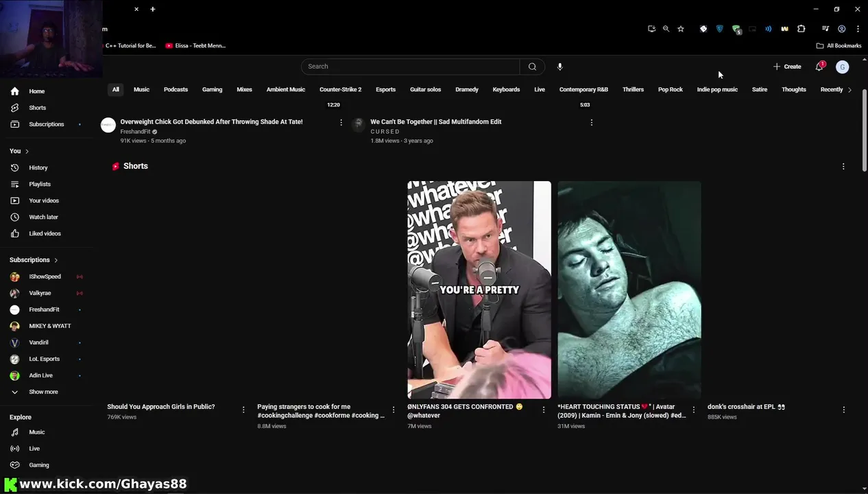868x494 pixels.
Task: Explore Music in the sidebar
Action: tap(36, 432)
